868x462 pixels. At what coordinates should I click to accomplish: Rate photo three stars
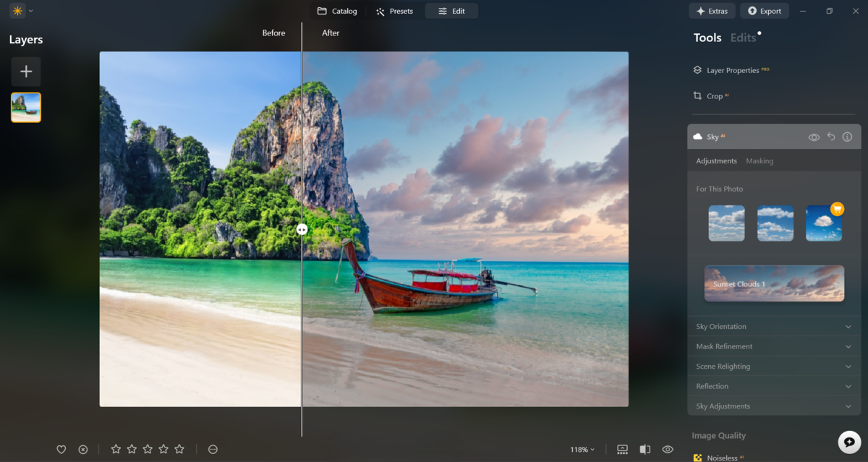tap(148, 450)
